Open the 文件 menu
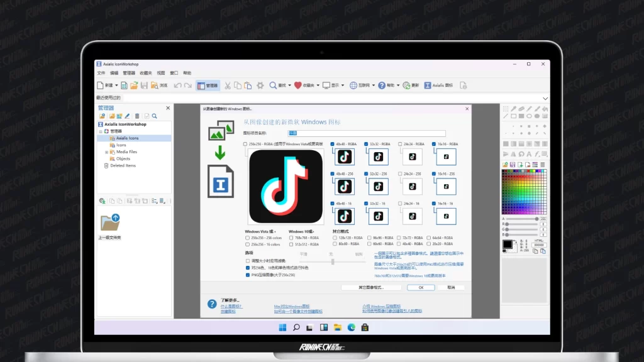This screenshot has height=362, width=644. (x=101, y=73)
